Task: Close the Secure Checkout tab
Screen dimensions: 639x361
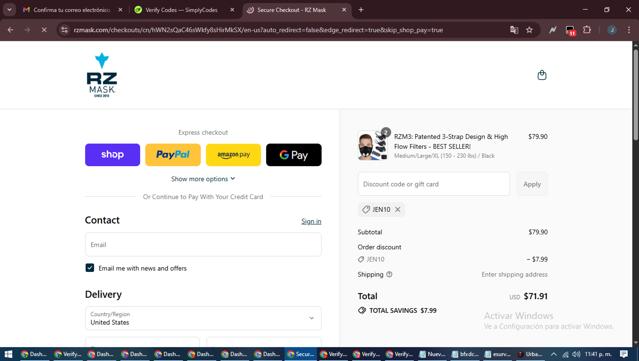Action: click(x=344, y=10)
